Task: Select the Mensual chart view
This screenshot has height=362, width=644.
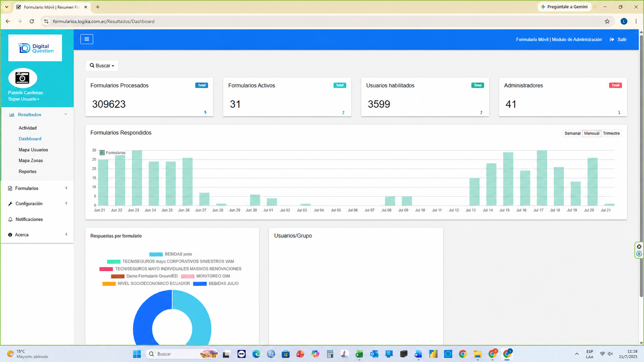Action: (x=592, y=133)
